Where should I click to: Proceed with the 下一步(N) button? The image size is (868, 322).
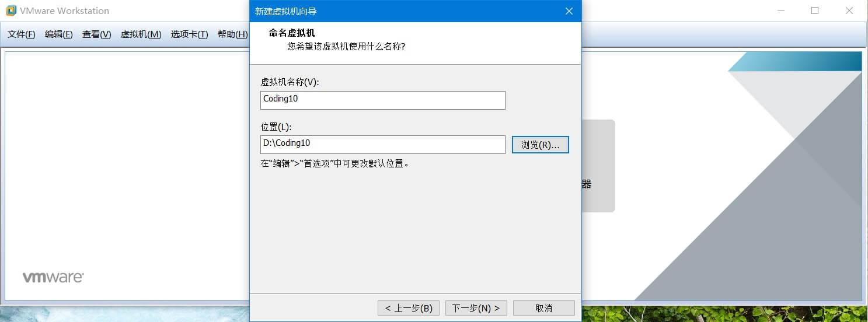point(476,308)
